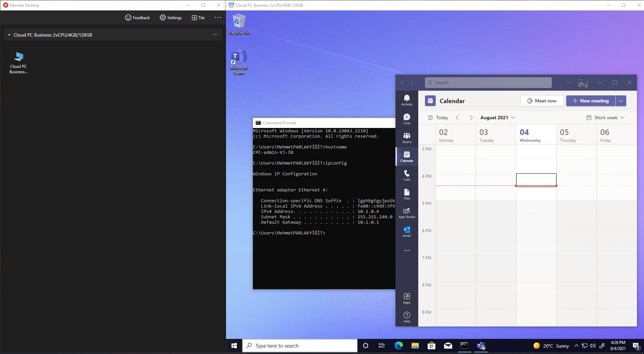Click the volume icon in system tray
The width and height of the screenshot is (644, 354).
[x=593, y=346]
